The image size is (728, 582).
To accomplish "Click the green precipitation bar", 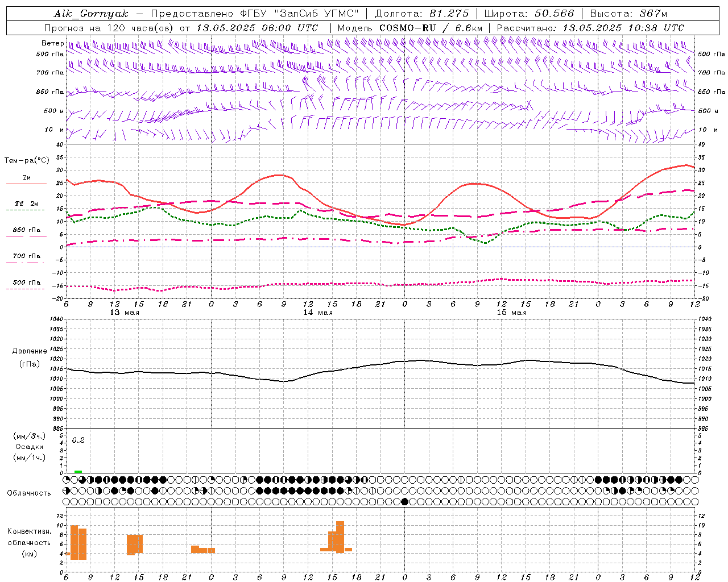I will tap(78, 472).
